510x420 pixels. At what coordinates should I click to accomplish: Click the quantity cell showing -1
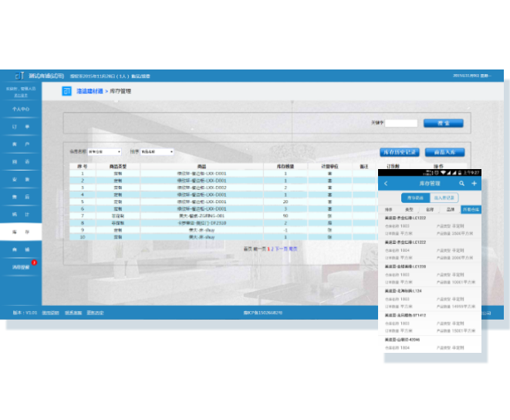pyautogui.click(x=285, y=230)
